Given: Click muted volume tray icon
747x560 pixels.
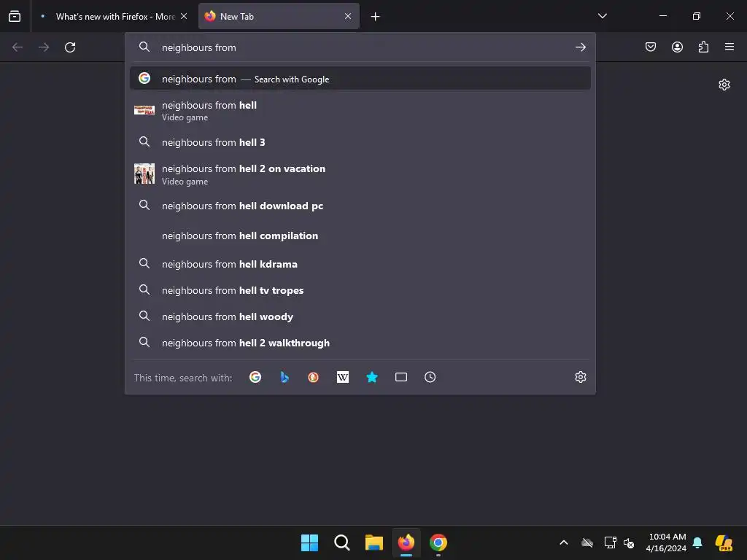Looking at the screenshot, I should click(x=629, y=542).
